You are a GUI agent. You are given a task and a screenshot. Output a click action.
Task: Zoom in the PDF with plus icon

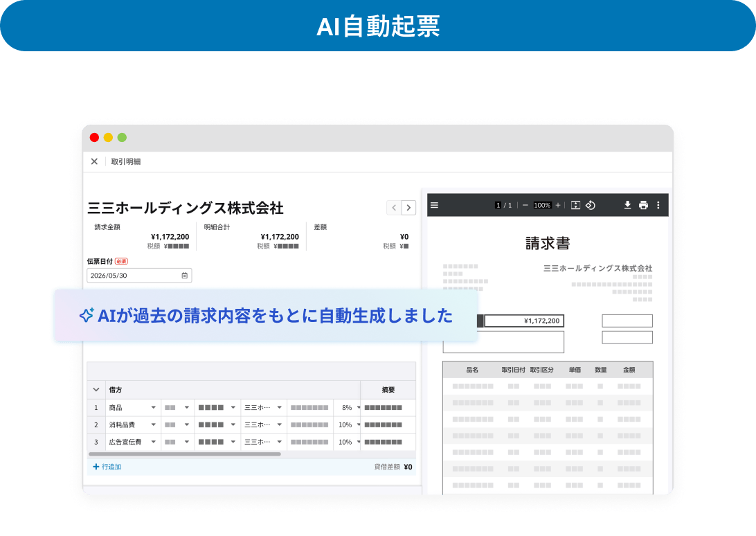pyautogui.click(x=558, y=205)
